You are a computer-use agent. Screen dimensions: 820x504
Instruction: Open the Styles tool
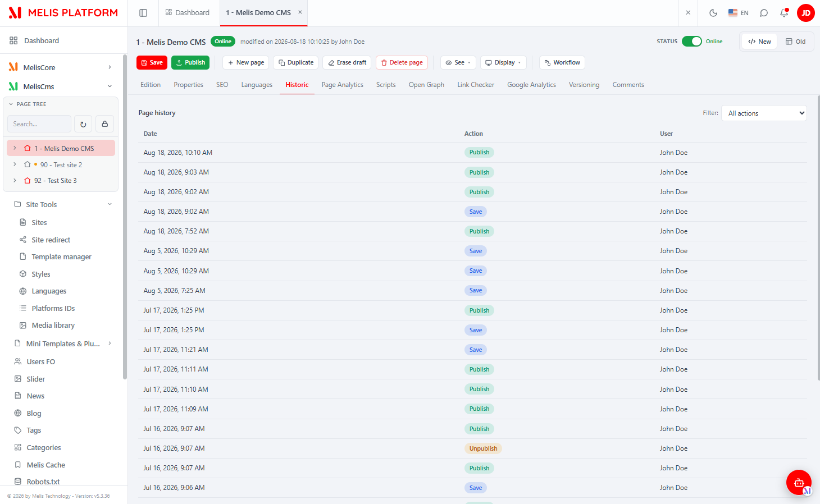[41, 274]
